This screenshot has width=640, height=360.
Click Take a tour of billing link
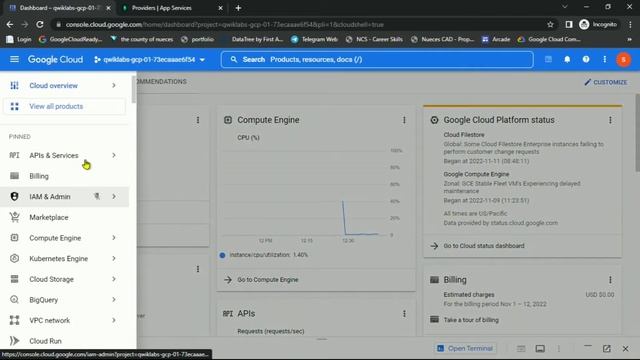(471, 320)
